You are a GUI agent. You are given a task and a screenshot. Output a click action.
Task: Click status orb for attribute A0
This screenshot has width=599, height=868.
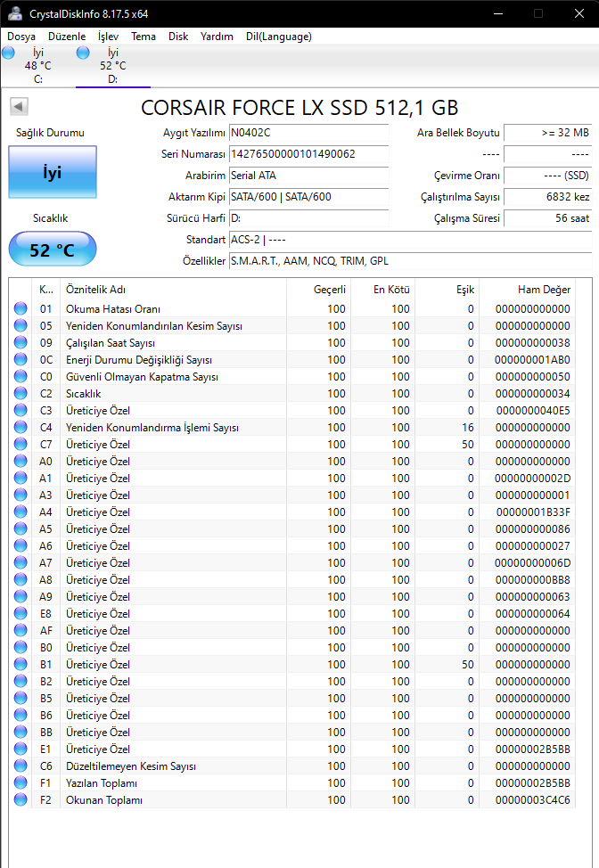[21, 461]
